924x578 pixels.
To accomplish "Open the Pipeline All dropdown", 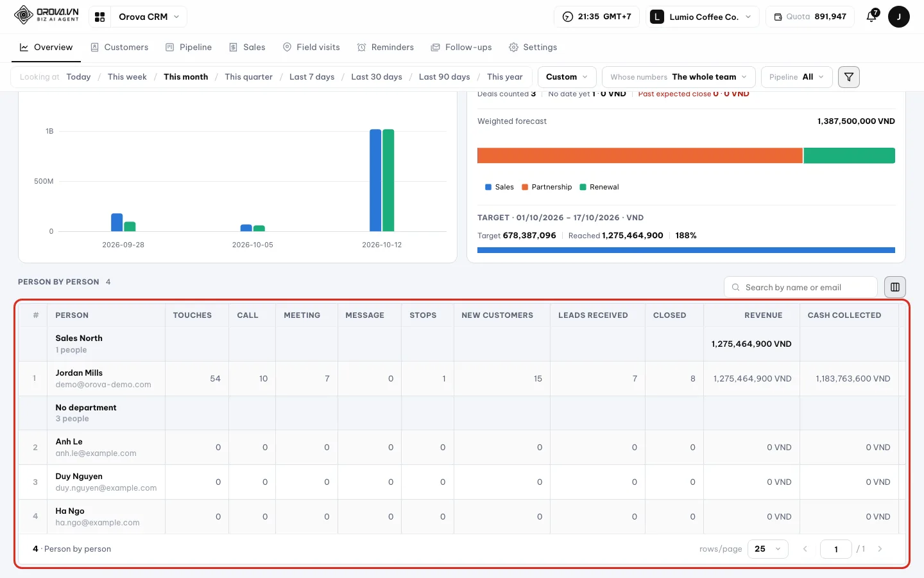I will [x=796, y=77].
